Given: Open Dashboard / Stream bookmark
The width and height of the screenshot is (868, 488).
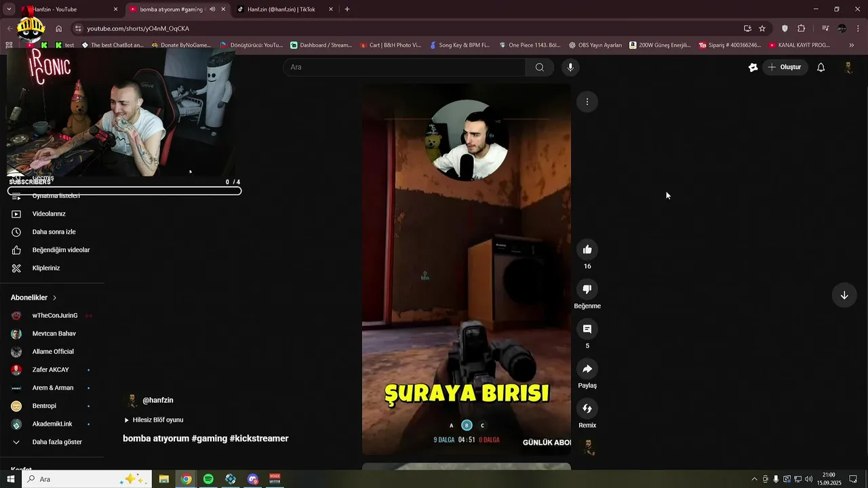Looking at the screenshot, I should [x=321, y=45].
